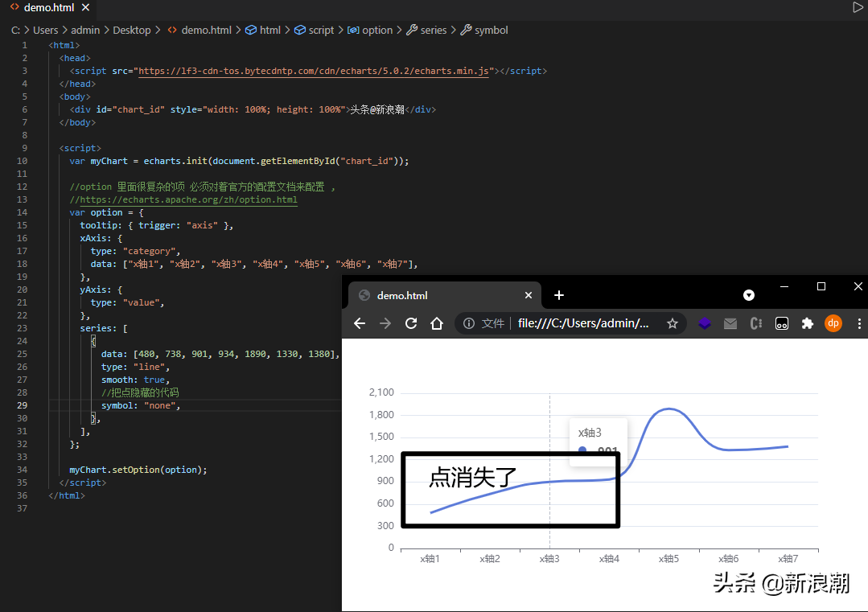Image resolution: width=868 pixels, height=612 pixels.
Task: Open the browser three-dot menu
Action: (x=859, y=323)
